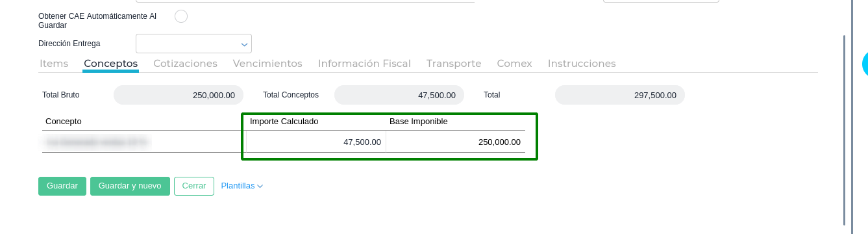This screenshot has width=868, height=234.
Task: Select the Conceptos tab
Action: click(x=110, y=64)
